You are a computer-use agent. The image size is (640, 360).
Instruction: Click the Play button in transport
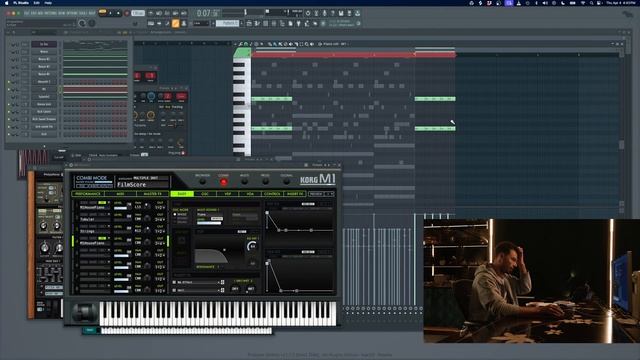pyautogui.click(x=111, y=13)
